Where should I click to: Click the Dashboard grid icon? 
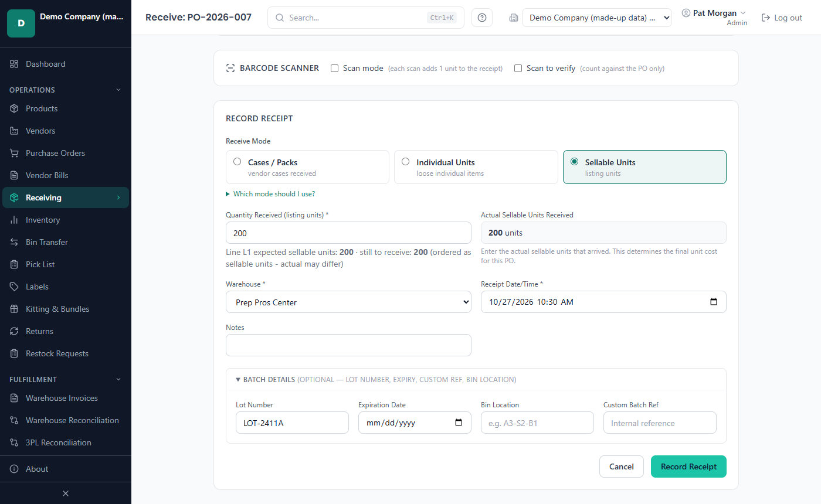pos(14,64)
